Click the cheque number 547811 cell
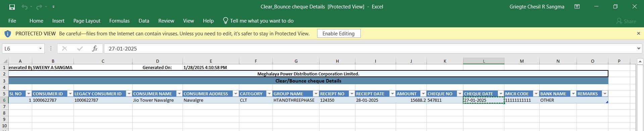The width and height of the screenshot is (644, 131). (x=445, y=100)
